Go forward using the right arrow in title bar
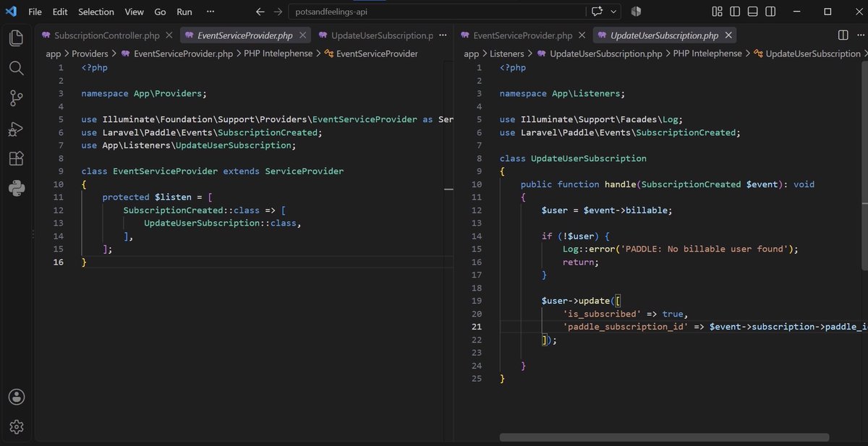868x446 pixels. click(x=278, y=12)
